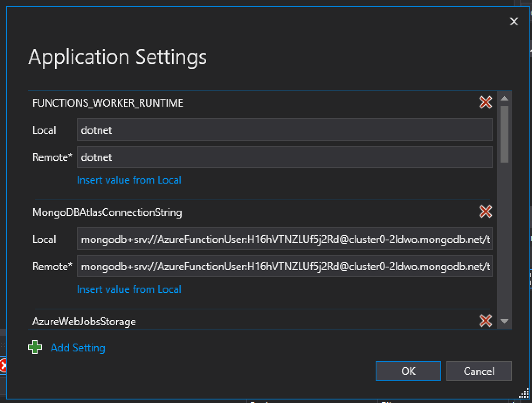Click the red error icon at left edge
This screenshot has height=403, width=532.
click(x=3, y=365)
